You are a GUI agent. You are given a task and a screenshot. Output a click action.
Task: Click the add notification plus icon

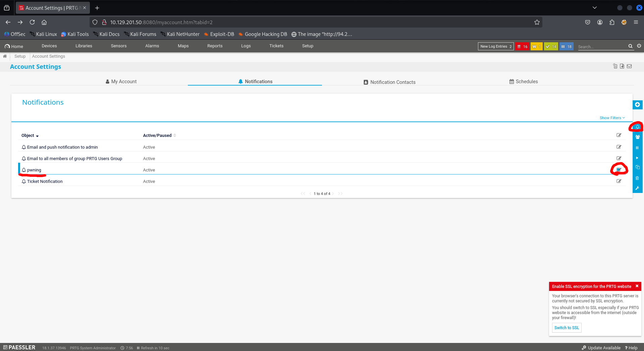[637, 105]
